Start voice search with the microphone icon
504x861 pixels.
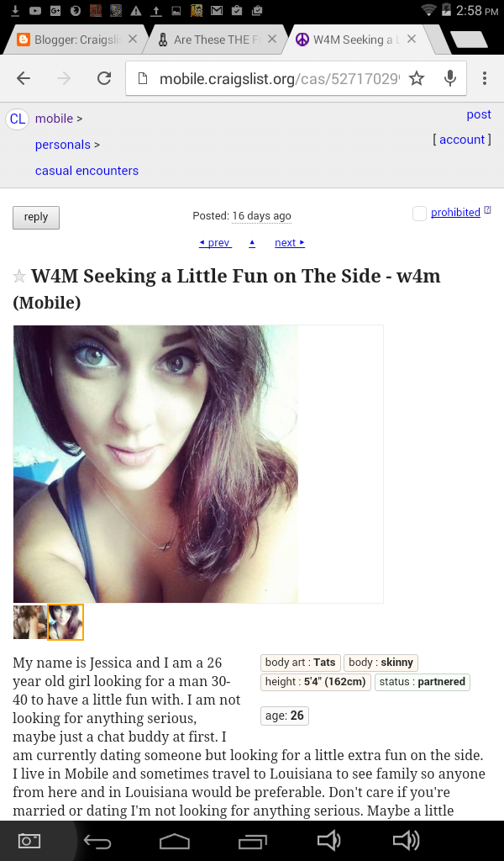[x=450, y=78]
